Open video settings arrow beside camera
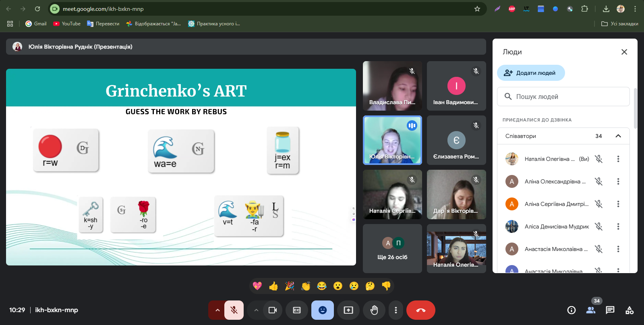 [256, 310]
